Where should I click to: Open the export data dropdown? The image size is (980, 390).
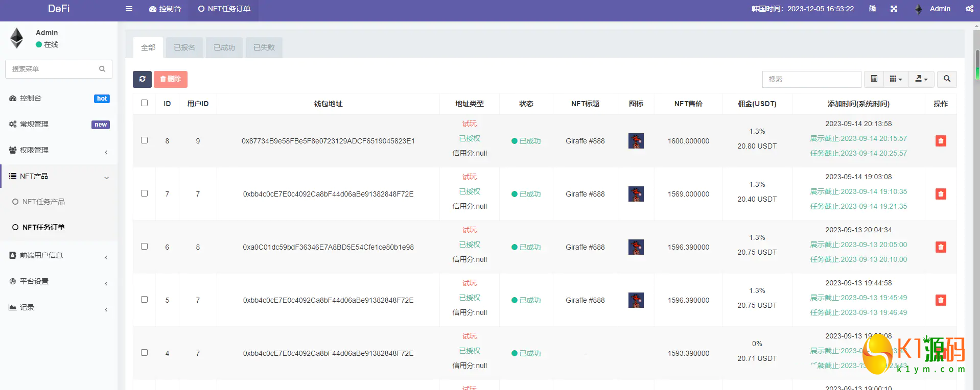coord(922,79)
